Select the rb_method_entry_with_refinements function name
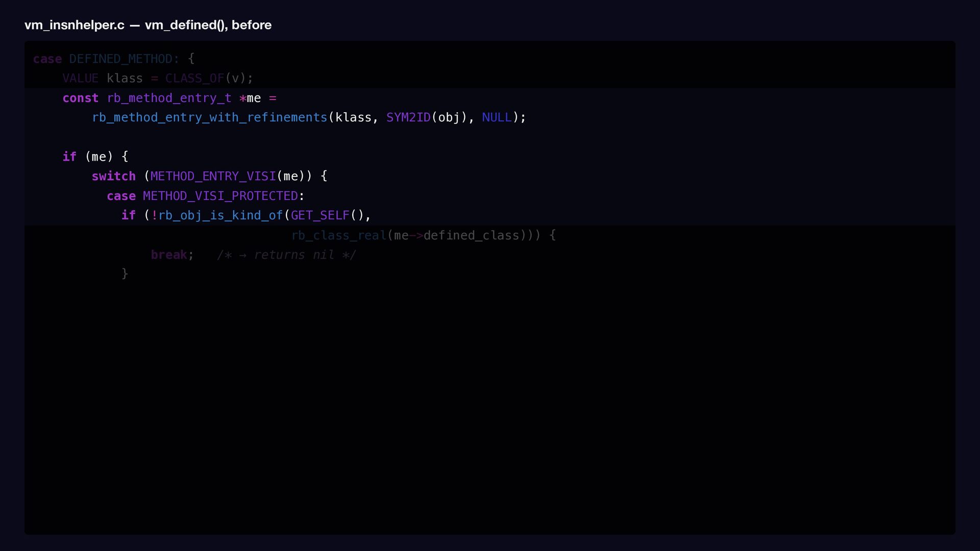This screenshot has height=551, width=980. (209, 117)
